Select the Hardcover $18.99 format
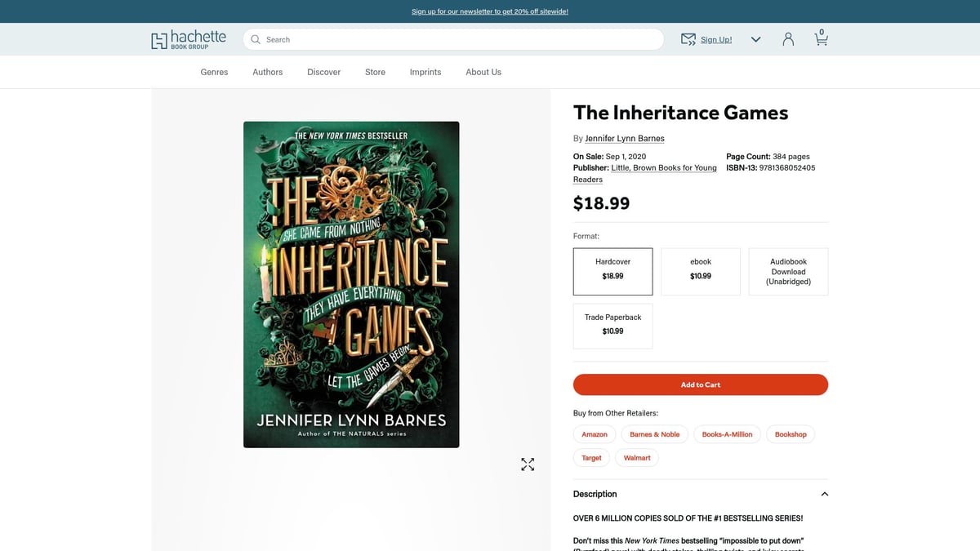This screenshot has height=551, width=980. [612, 270]
